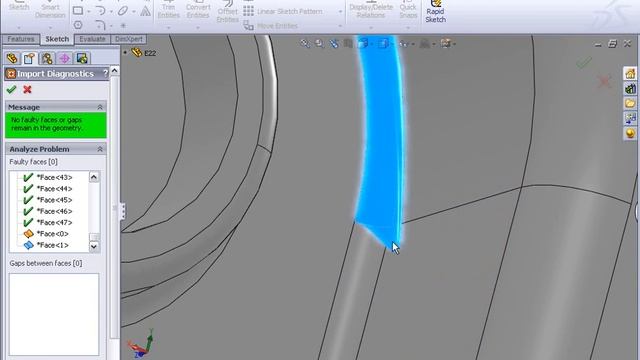Cancel Import Diagnostics with red X

point(27,89)
